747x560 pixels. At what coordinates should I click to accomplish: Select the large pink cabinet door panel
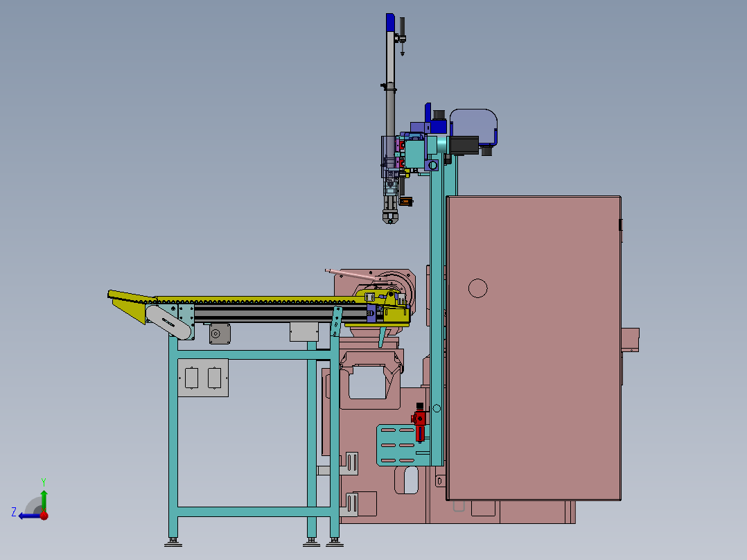click(534, 348)
